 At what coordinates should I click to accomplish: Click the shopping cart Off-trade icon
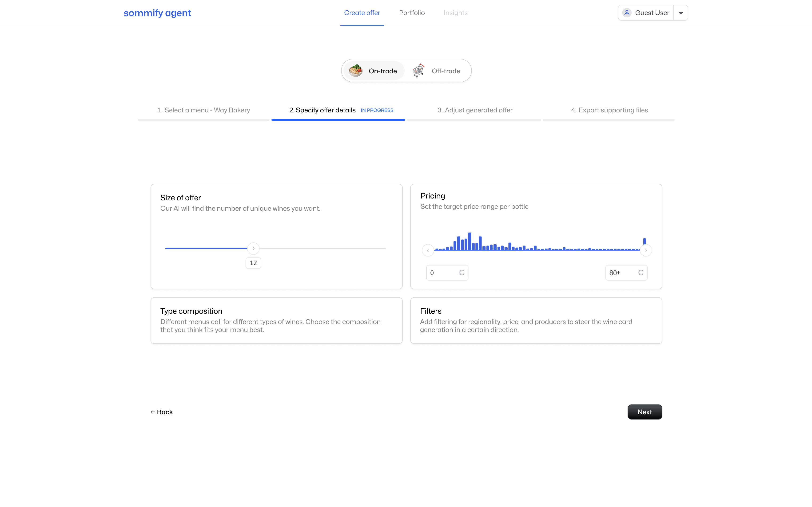(x=418, y=70)
